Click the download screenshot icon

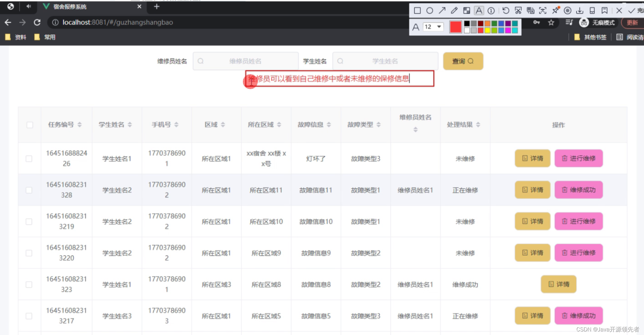point(580,10)
